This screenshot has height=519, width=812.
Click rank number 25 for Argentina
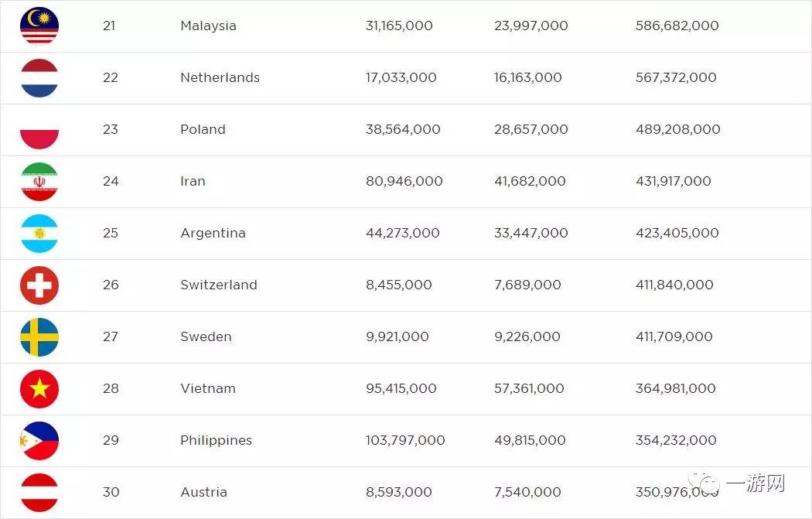111,233
